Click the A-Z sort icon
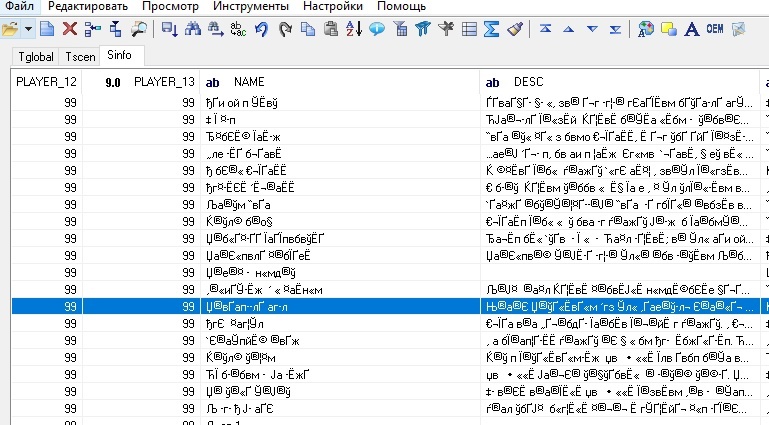Image resolution: width=769 pixels, height=425 pixels. 353,29
